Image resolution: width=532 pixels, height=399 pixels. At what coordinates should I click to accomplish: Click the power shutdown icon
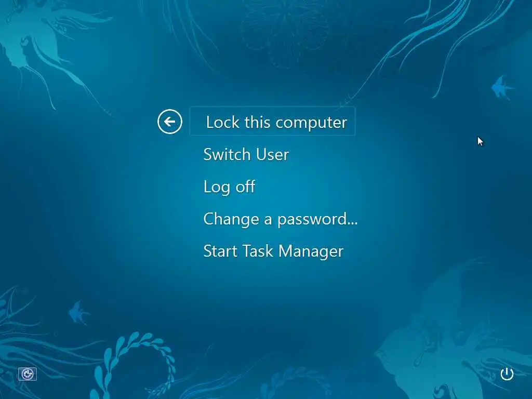tap(507, 374)
